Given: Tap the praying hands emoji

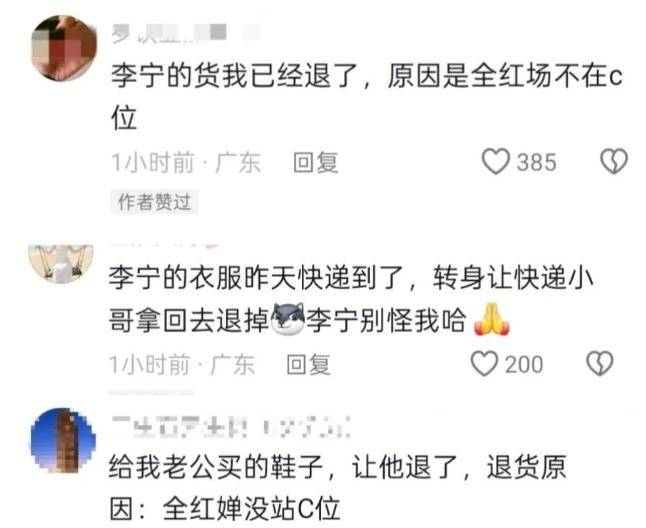Looking at the screenshot, I should click(492, 319).
